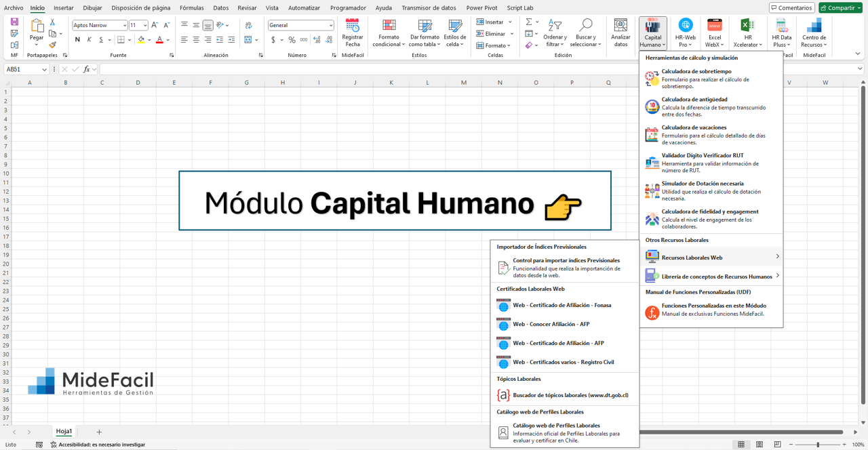Toggle align left

point(184,40)
